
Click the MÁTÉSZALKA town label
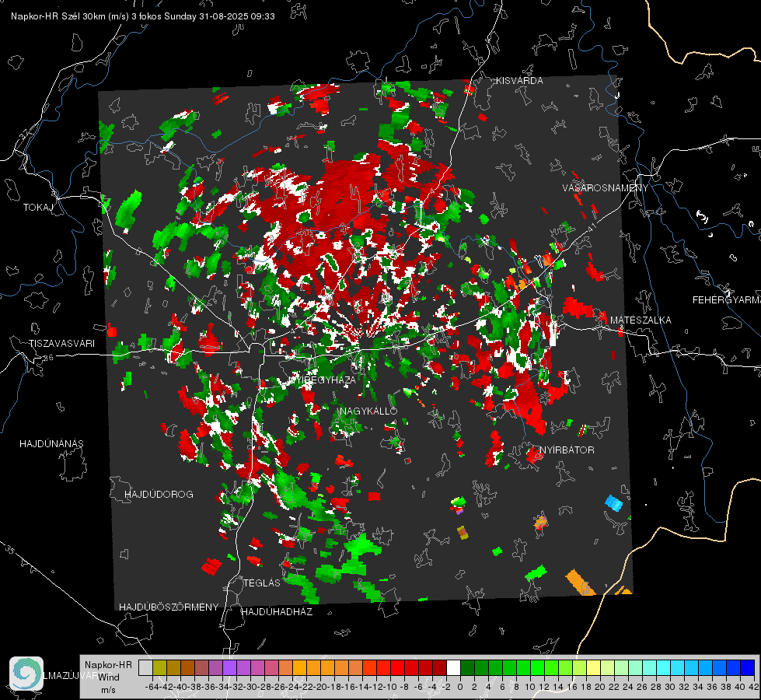(641, 320)
